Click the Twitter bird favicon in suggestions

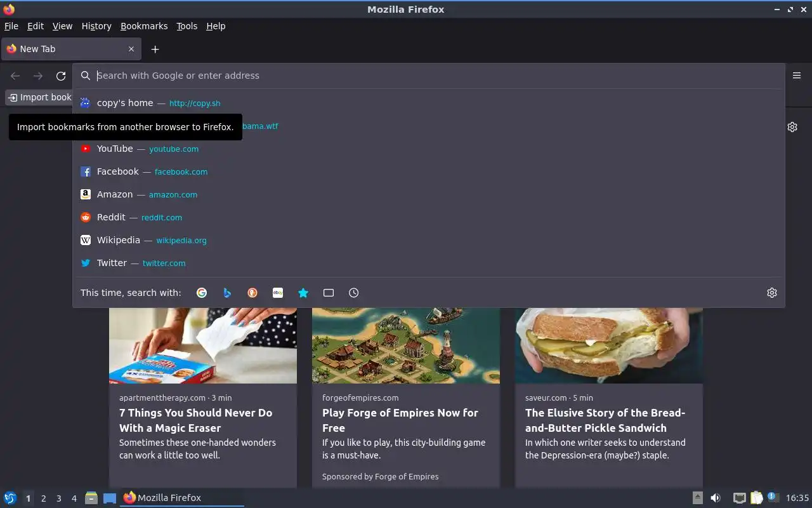(86, 263)
